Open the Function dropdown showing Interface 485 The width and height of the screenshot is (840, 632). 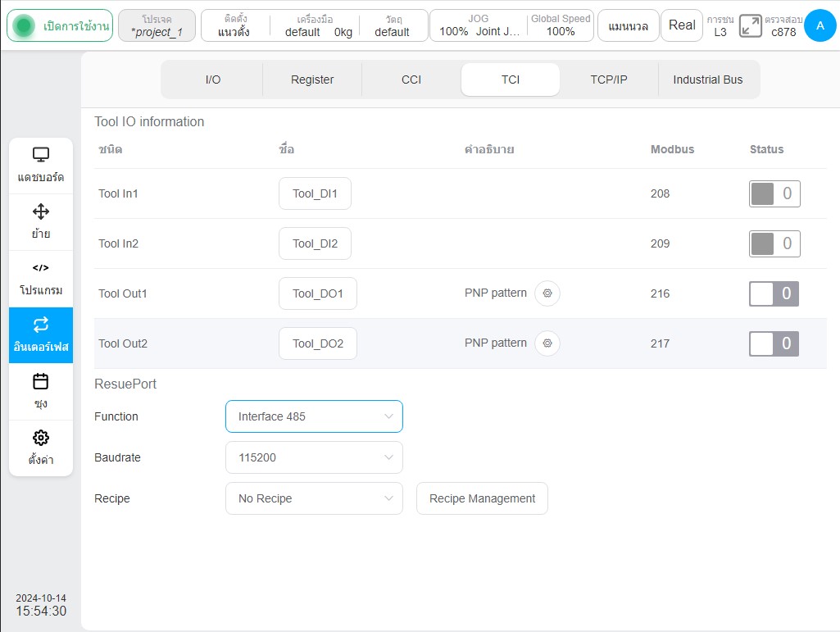pyautogui.click(x=314, y=416)
